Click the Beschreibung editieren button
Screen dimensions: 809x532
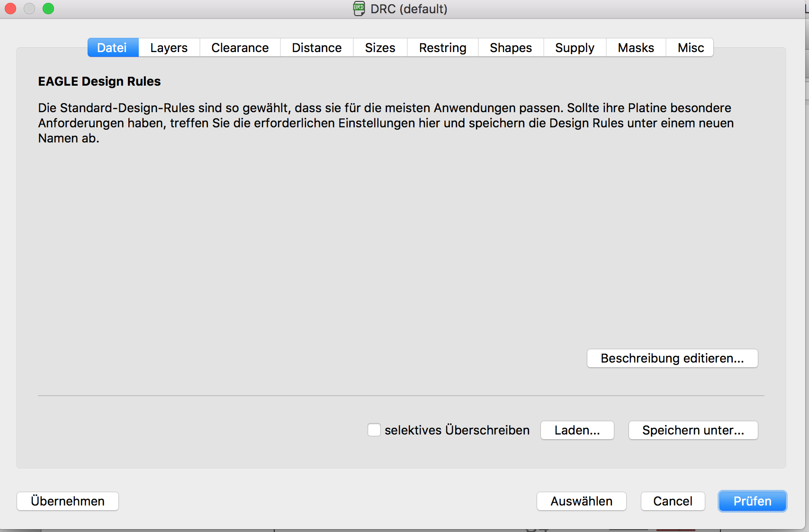[672, 358]
